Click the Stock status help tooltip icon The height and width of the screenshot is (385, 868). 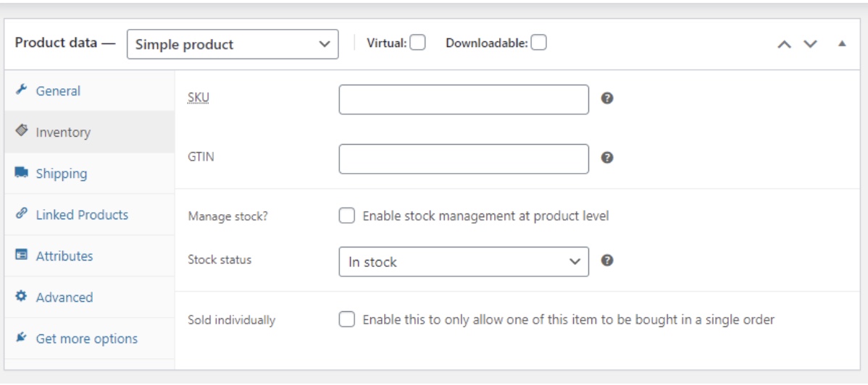click(x=608, y=261)
